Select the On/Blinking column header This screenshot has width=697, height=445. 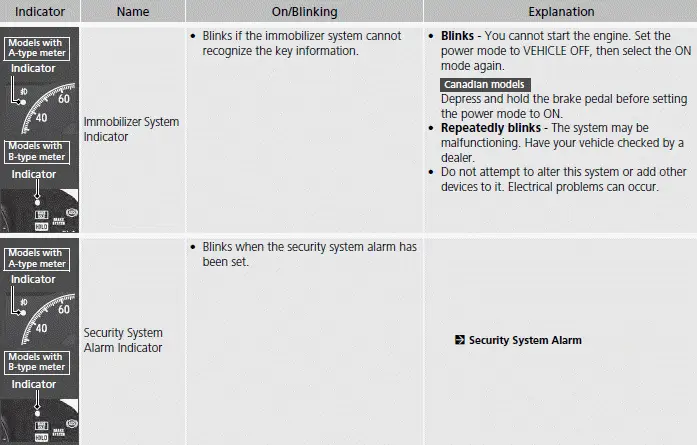click(x=304, y=11)
